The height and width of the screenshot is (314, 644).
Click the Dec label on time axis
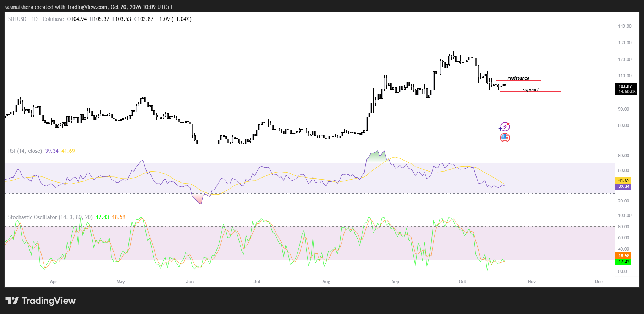tap(599, 282)
